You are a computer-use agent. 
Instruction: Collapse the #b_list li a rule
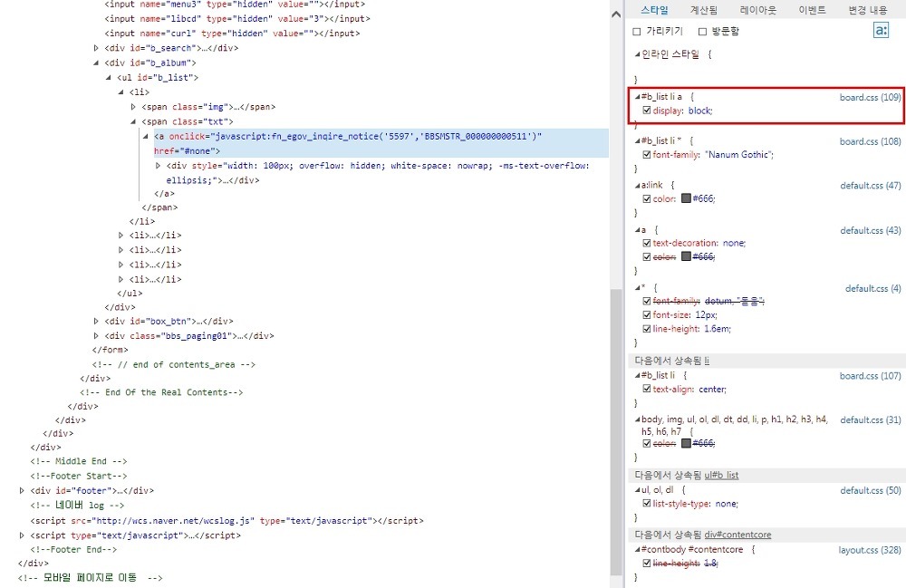637,97
